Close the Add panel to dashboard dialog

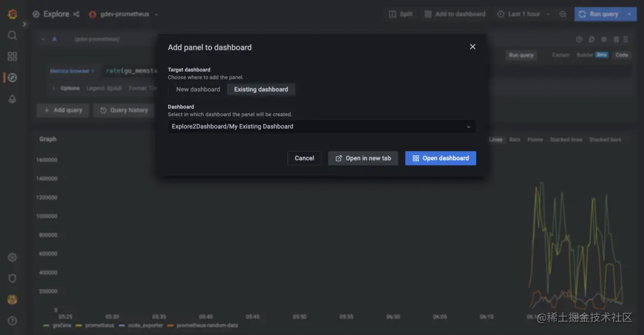472,47
